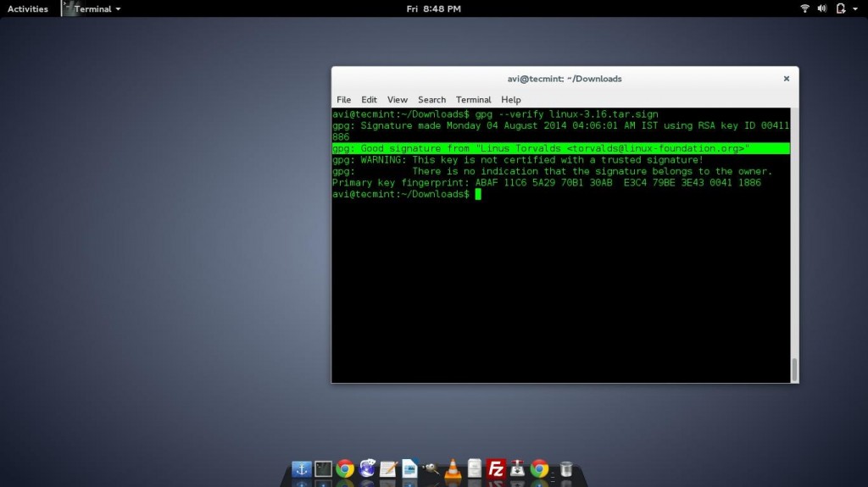Image resolution: width=868 pixels, height=487 pixels.
Task: Click the volume speaker icon in the top bar
Action: click(x=821, y=8)
